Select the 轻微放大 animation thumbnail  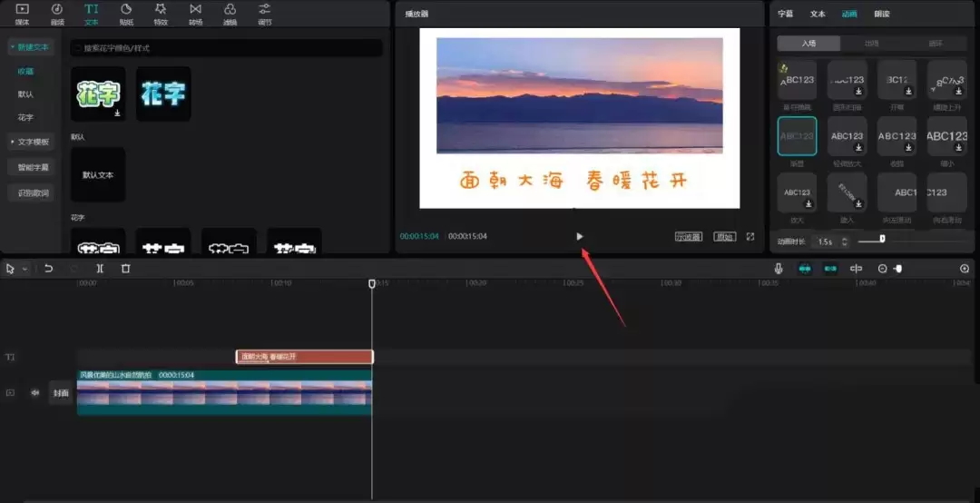click(848, 136)
